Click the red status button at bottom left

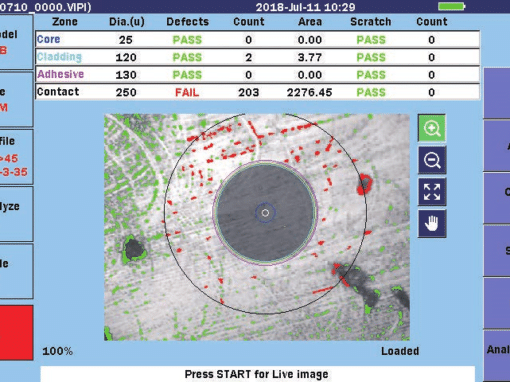[16, 333]
